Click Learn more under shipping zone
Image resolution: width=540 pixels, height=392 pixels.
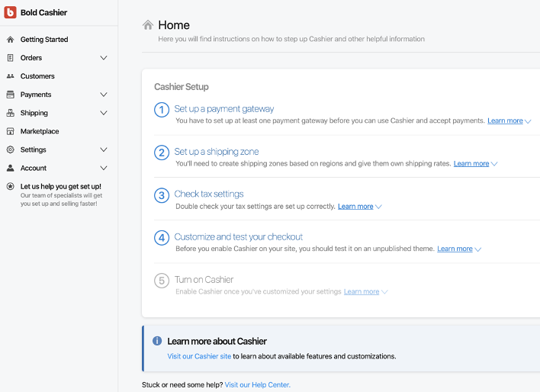pos(471,164)
